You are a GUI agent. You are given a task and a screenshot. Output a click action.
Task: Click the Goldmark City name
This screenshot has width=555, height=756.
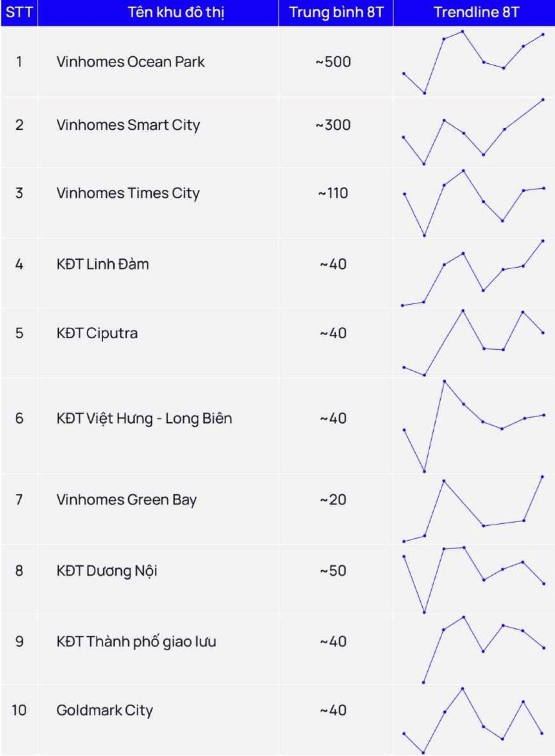(105, 710)
